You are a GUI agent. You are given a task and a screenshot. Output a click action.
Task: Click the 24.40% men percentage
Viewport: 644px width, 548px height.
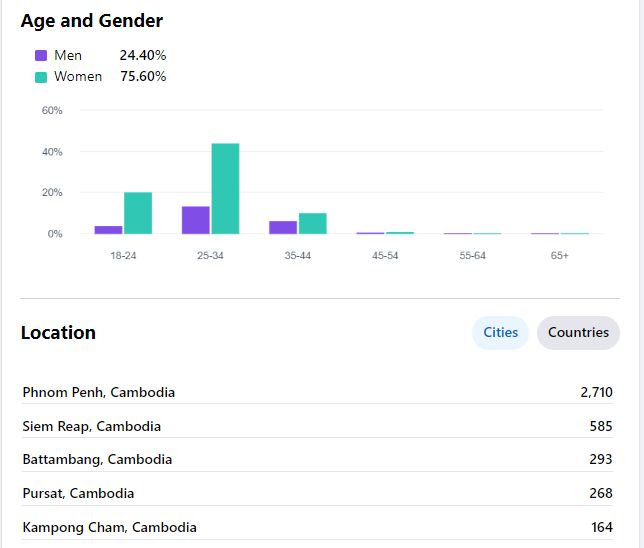[x=143, y=55]
